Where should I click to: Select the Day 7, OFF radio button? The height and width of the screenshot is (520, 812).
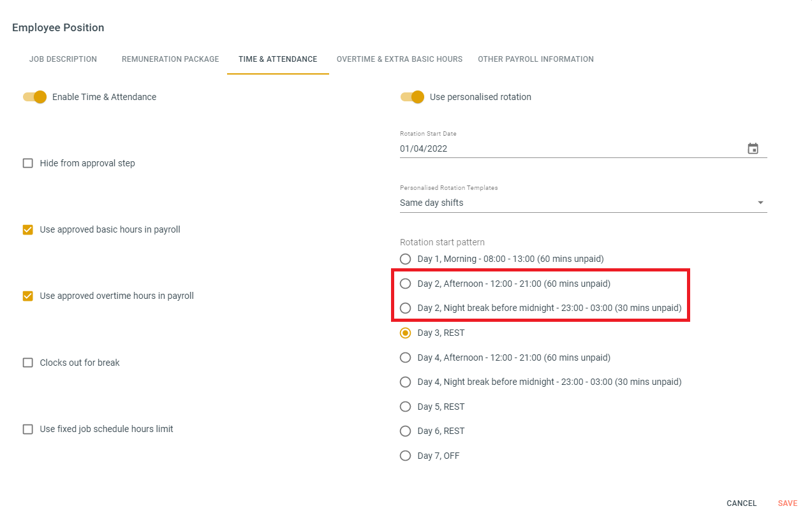point(405,456)
